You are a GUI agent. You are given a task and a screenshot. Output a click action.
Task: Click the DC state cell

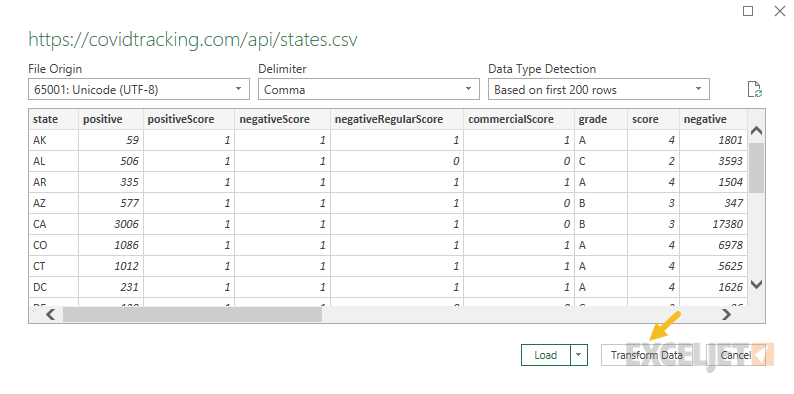pyautogui.click(x=54, y=287)
